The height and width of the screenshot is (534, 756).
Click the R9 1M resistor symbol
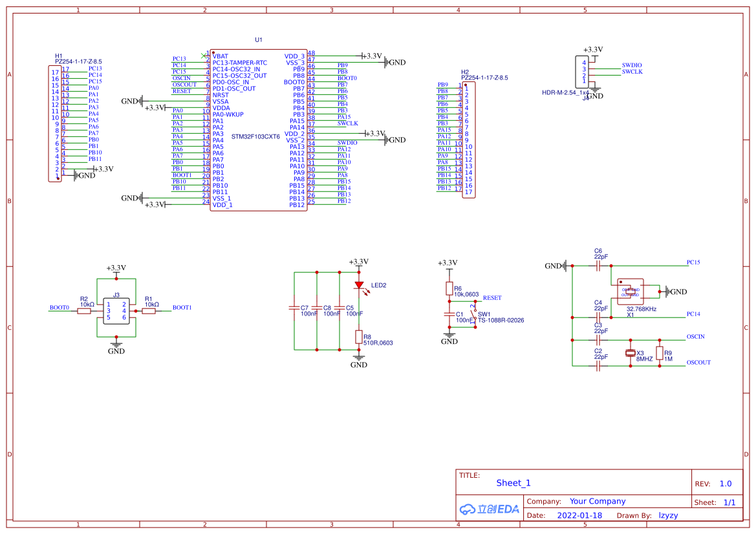[x=660, y=353]
